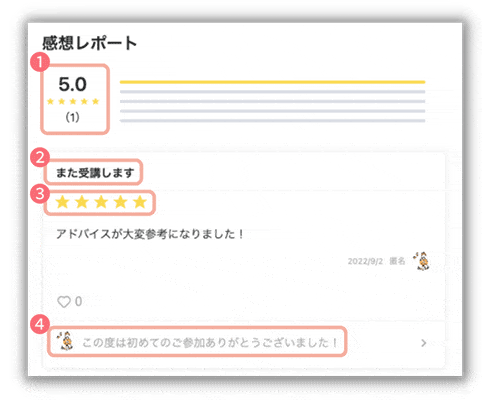Click the lowest gray rating bar
The height and width of the screenshot is (400, 490).
[x=272, y=121]
